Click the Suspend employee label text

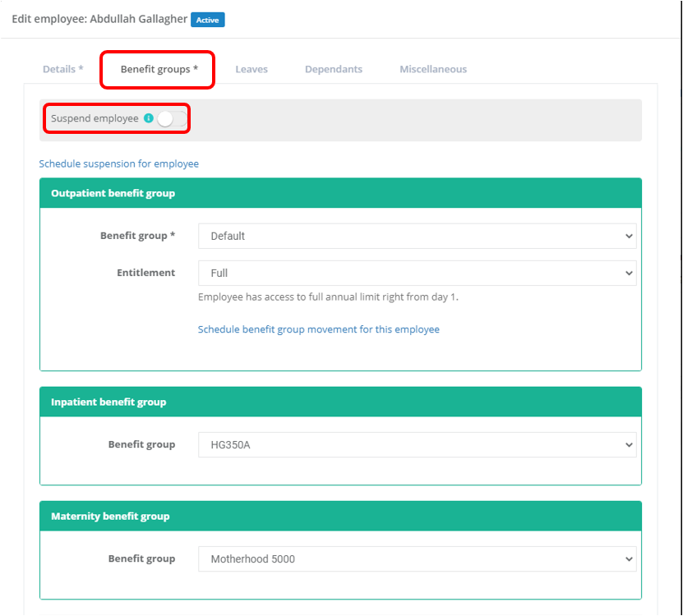click(x=95, y=118)
